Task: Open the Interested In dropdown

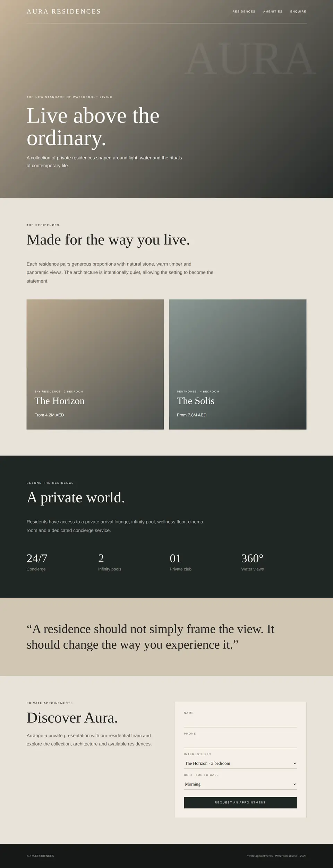Action: (240, 763)
